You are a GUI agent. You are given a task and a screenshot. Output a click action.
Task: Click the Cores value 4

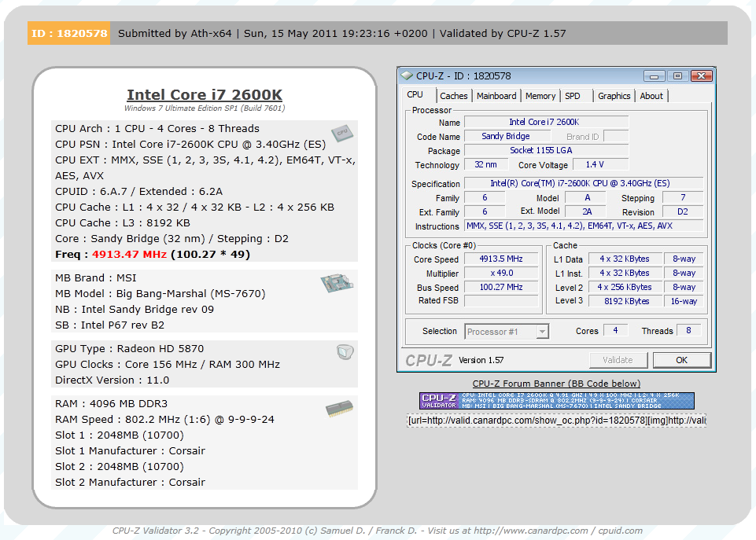615,330
